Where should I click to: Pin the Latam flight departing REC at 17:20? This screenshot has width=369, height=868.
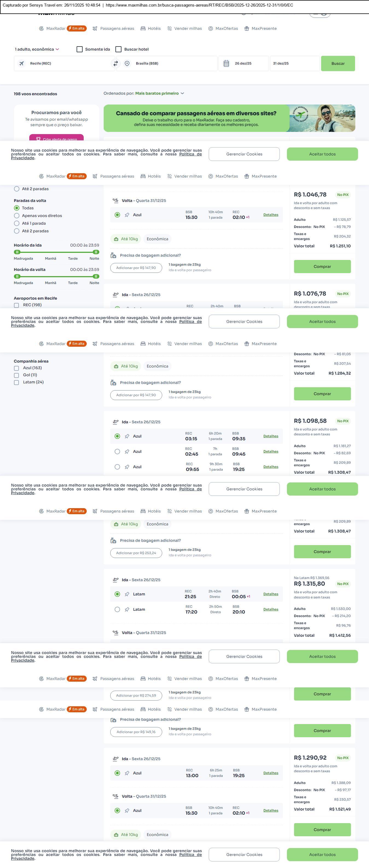[127, 610]
